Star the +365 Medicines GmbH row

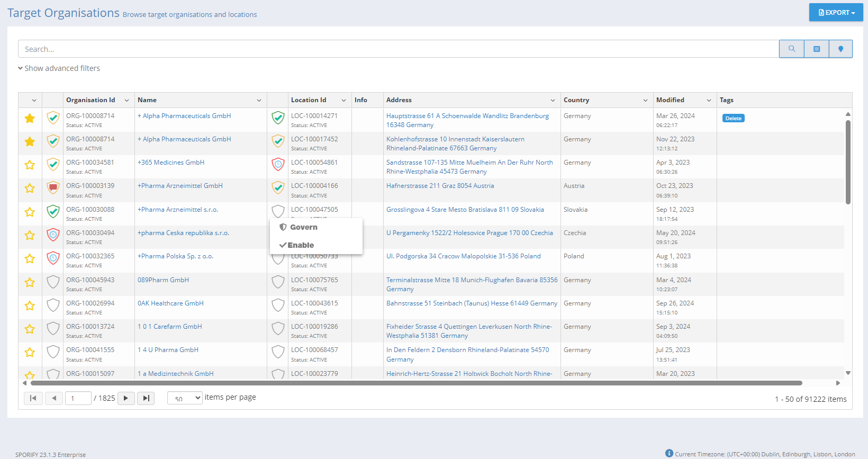point(30,165)
